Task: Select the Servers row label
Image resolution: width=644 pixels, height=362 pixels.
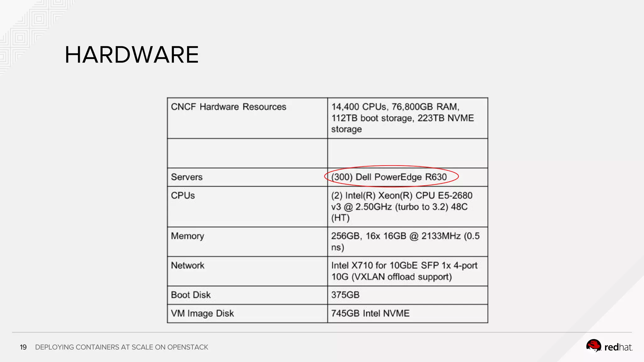Action: (x=187, y=177)
